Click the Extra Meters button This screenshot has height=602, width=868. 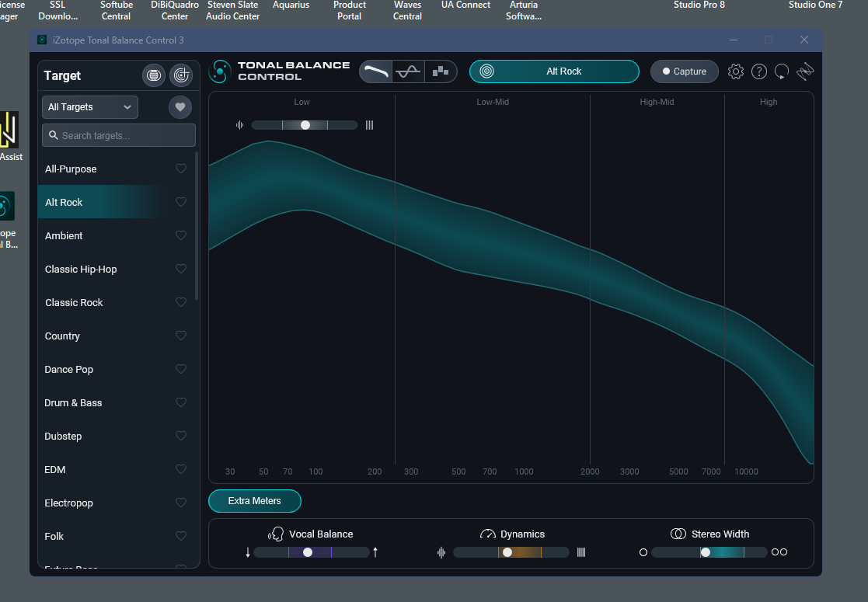tap(254, 501)
